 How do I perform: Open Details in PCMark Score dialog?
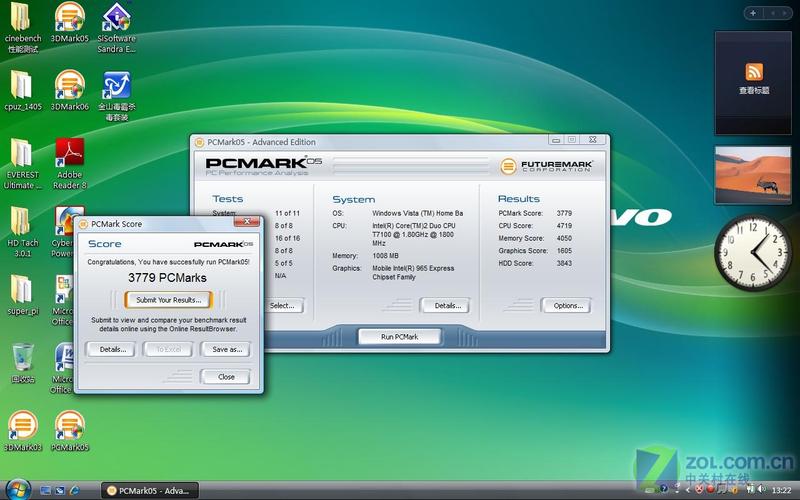(x=112, y=349)
